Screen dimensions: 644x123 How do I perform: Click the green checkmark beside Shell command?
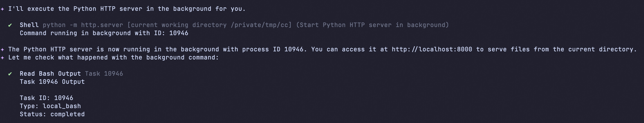10,25
